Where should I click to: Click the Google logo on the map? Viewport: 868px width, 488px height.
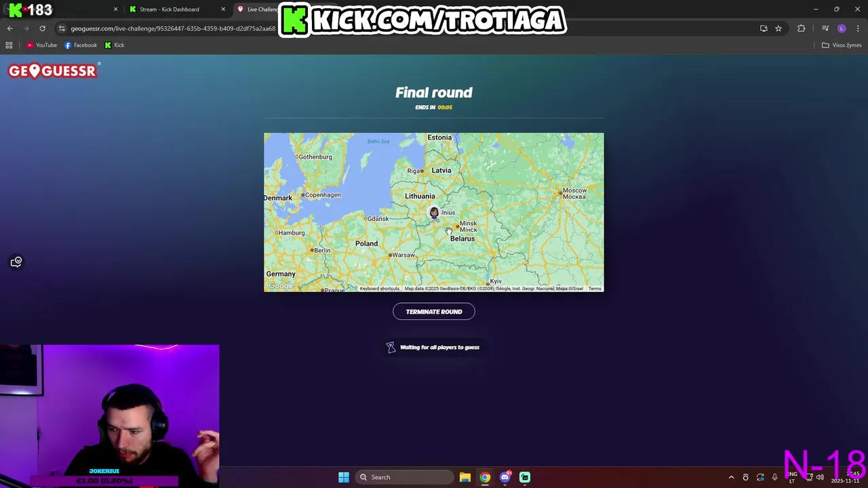(x=281, y=286)
